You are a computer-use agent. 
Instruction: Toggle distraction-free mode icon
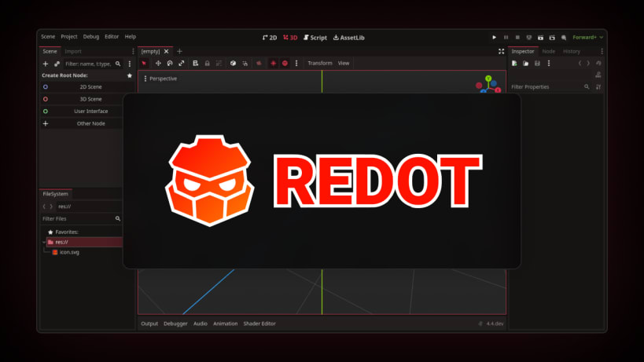[x=501, y=51]
